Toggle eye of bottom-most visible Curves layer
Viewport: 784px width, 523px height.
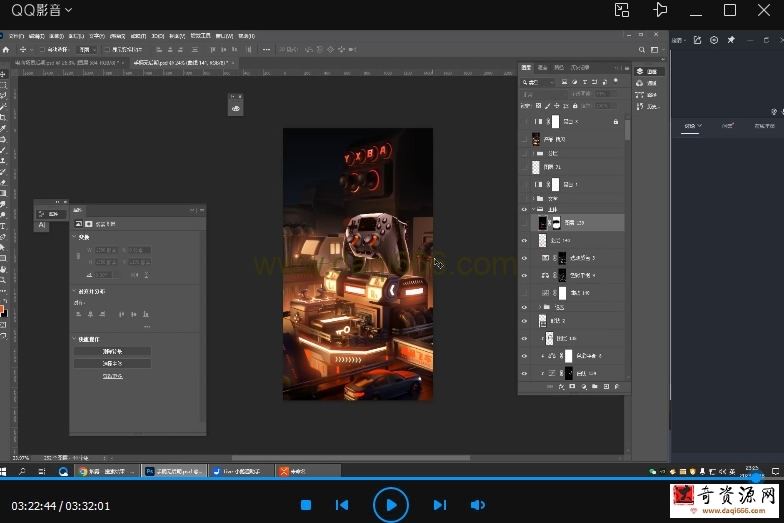point(524,374)
